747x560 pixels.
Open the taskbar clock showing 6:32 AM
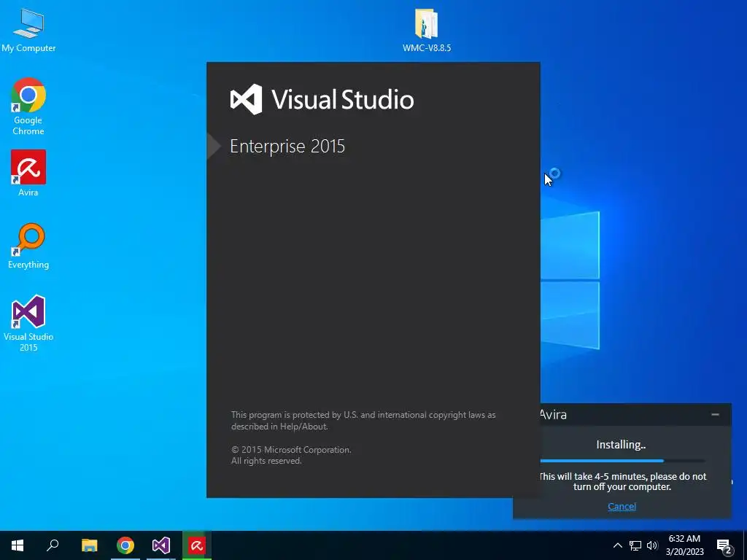click(x=684, y=545)
